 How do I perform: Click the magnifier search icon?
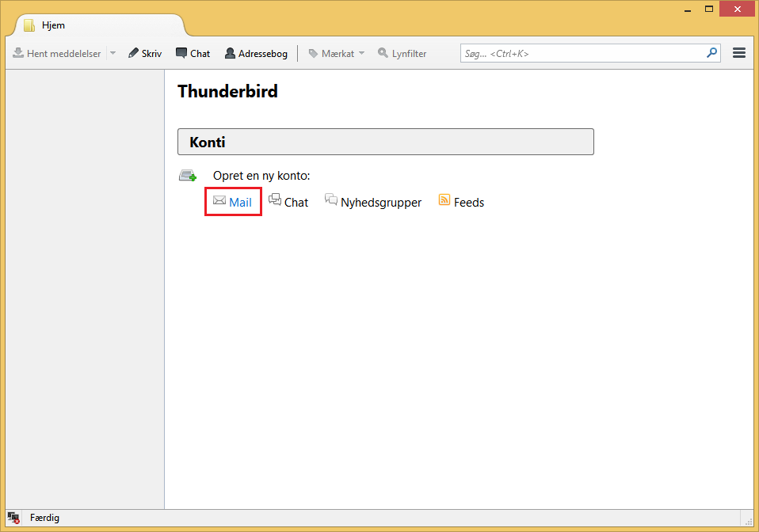[712, 53]
